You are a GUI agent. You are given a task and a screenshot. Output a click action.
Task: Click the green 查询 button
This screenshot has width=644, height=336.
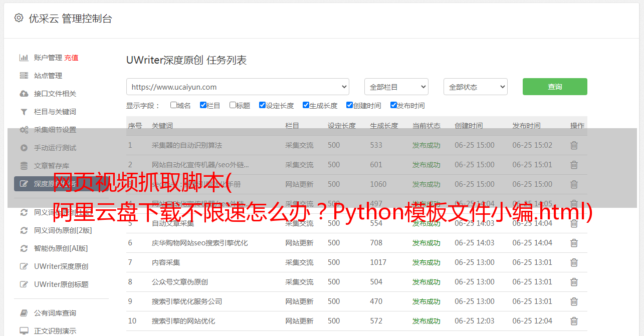coord(554,87)
